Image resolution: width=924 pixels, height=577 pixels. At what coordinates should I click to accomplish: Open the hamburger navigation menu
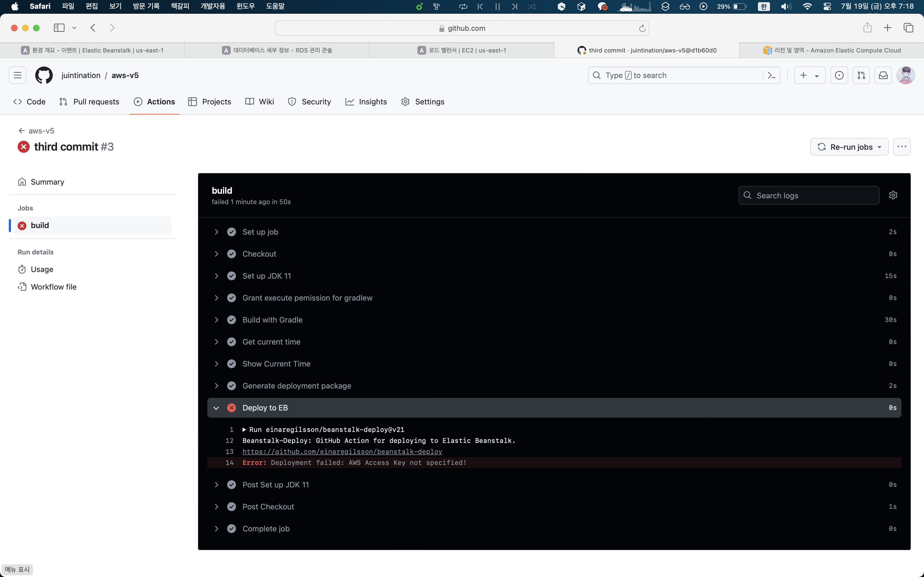[x=18, y=75]
